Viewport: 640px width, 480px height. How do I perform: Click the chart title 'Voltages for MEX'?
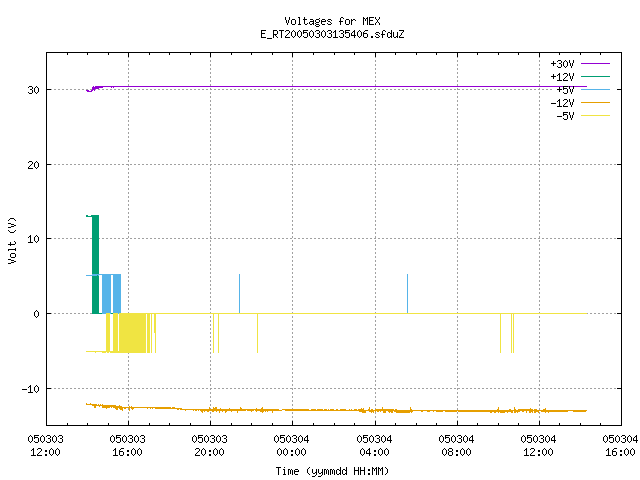332,21
